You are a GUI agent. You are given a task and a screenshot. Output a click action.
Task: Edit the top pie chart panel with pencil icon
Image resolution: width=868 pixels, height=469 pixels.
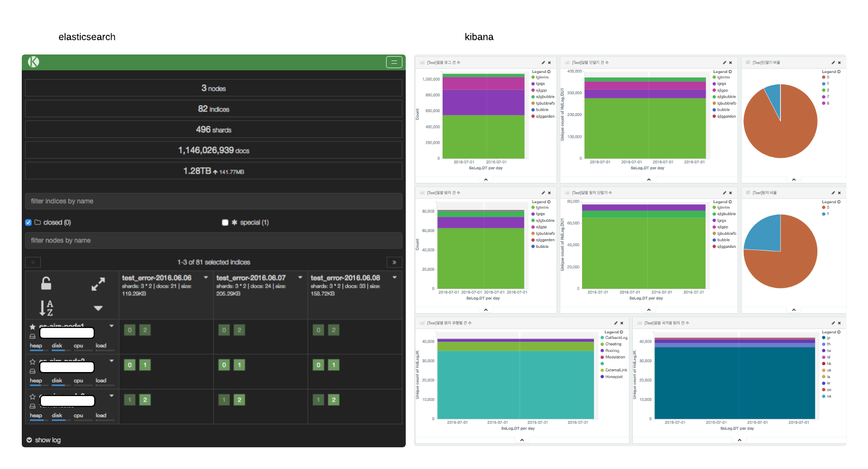(833, 63)
